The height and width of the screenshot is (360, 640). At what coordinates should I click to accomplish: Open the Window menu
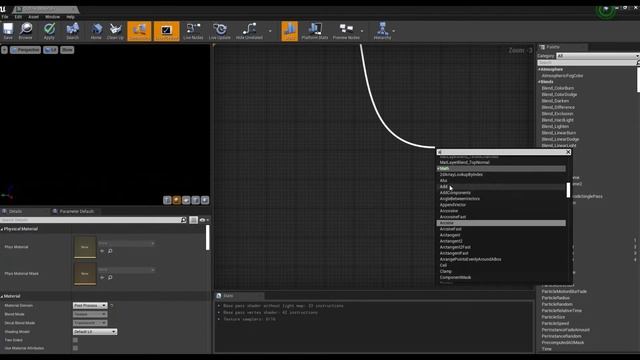pyautogui.click(x=52, y=17)
